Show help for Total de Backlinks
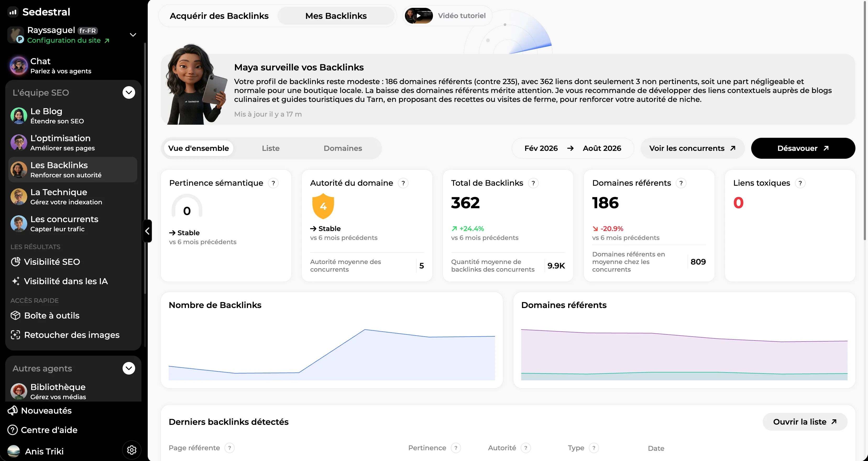 pos(533,183)
